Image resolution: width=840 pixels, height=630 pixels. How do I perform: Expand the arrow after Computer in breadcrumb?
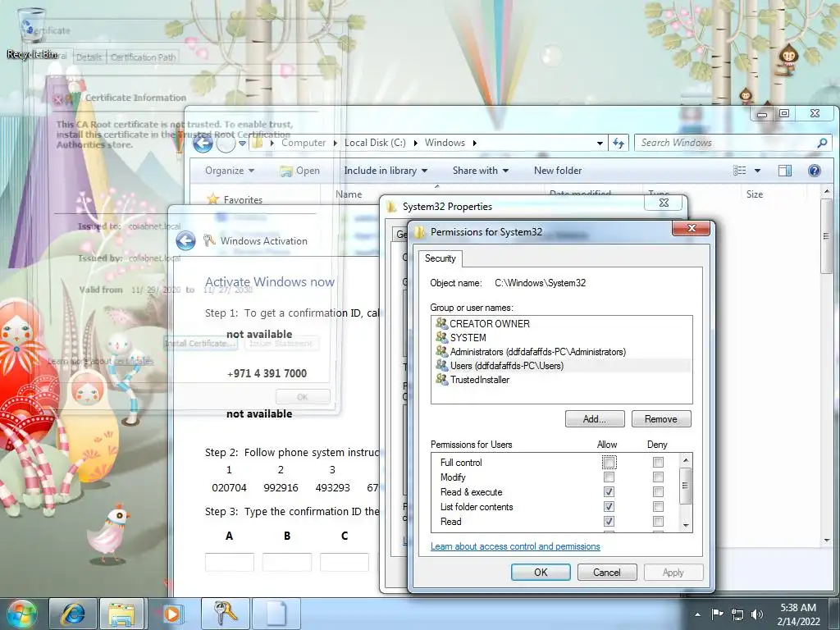[x=335, y=143]
